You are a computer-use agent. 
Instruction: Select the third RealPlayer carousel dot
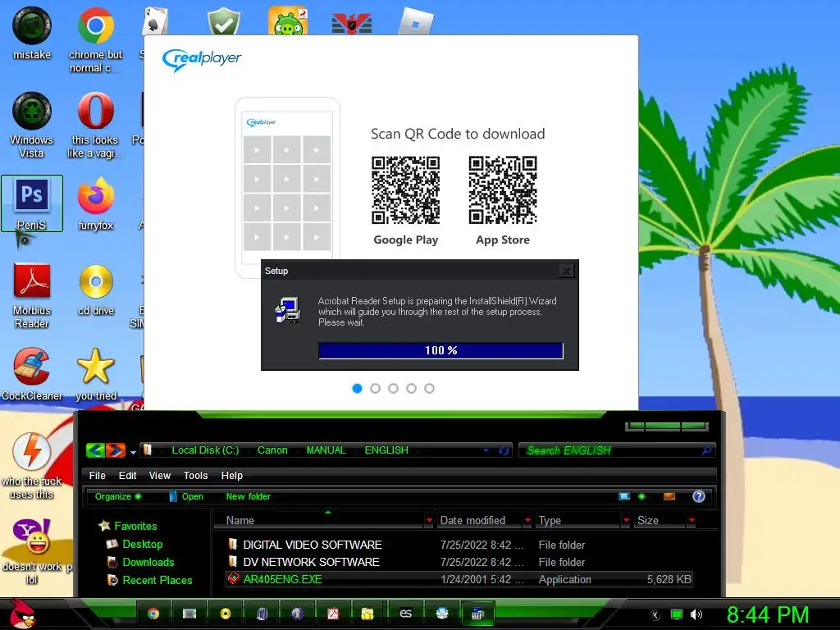pos(393,388)
